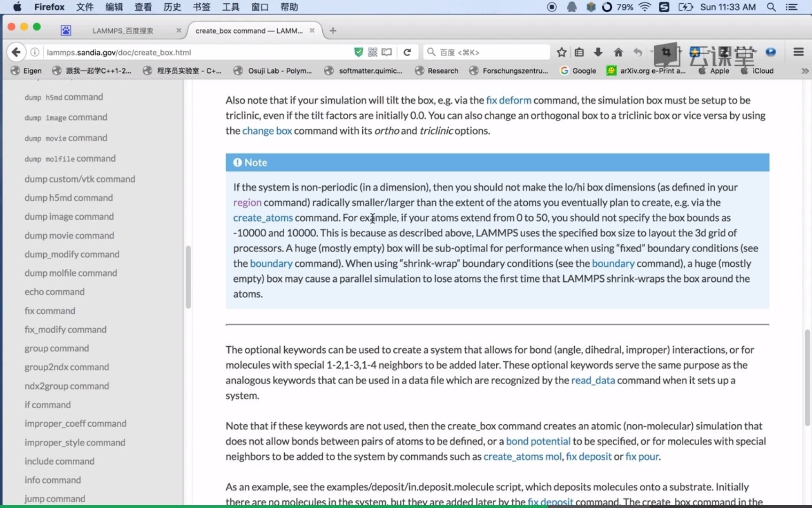The width and height of the screenshot is (812, 508).
Task: Follow the fix pour link
Action: tap(642, 457)
